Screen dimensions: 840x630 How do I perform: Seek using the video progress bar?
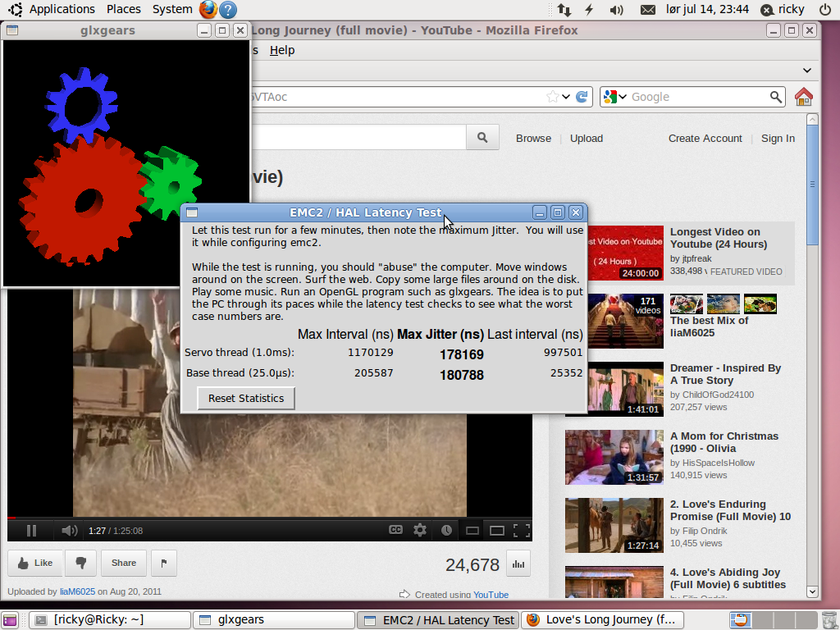point(269,518)
